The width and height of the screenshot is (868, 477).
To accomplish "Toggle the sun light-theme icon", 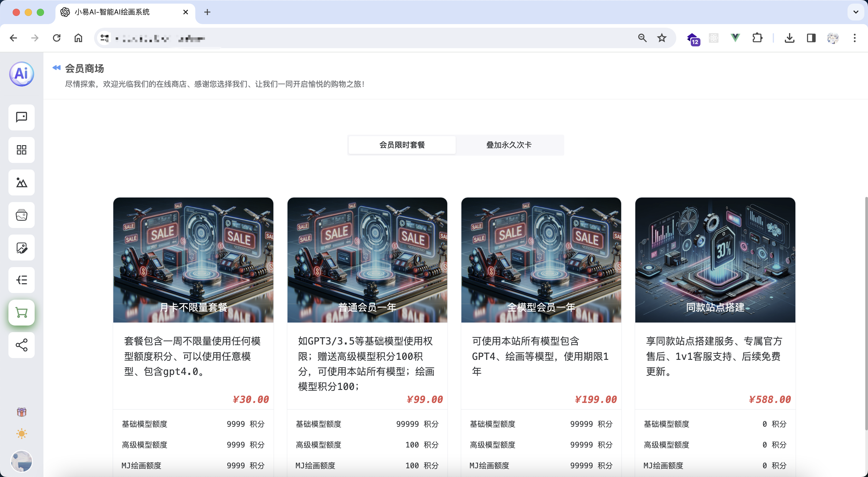I will pyautogui.click(x=22, y=434).
